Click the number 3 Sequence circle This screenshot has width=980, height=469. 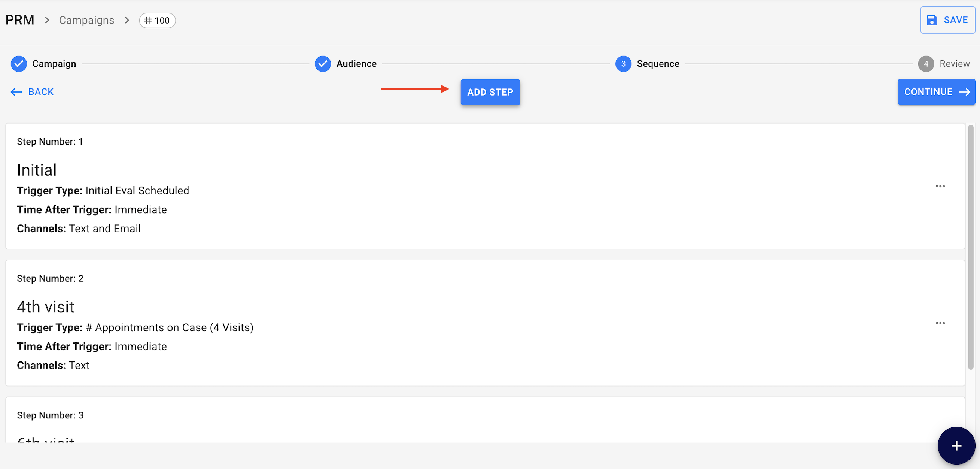tap(623, 64)
